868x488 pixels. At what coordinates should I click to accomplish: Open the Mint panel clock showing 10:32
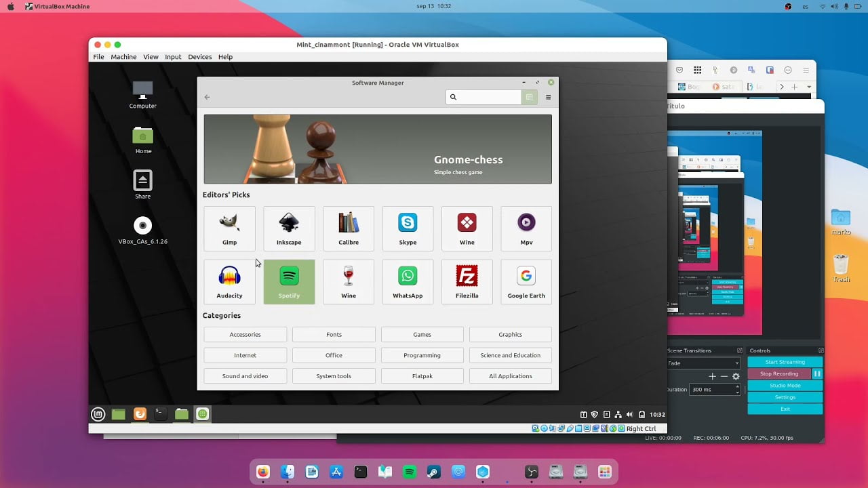coord(657,414)
